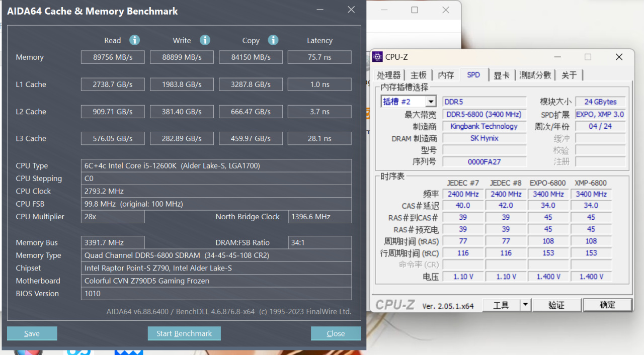
Task: Click DRAM:FSB Ratio value 34:1
Action: [319, 242]
